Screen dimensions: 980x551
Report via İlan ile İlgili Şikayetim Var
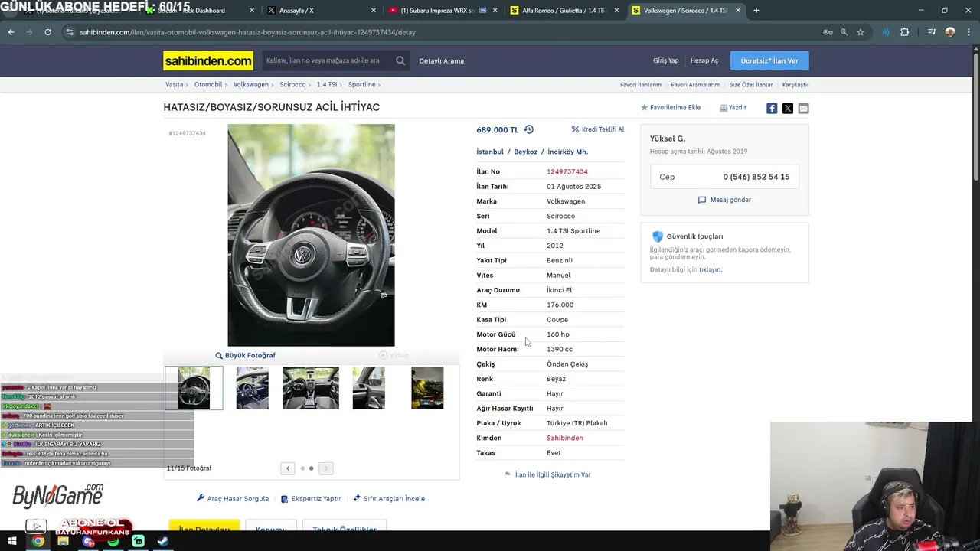[547, 474]
